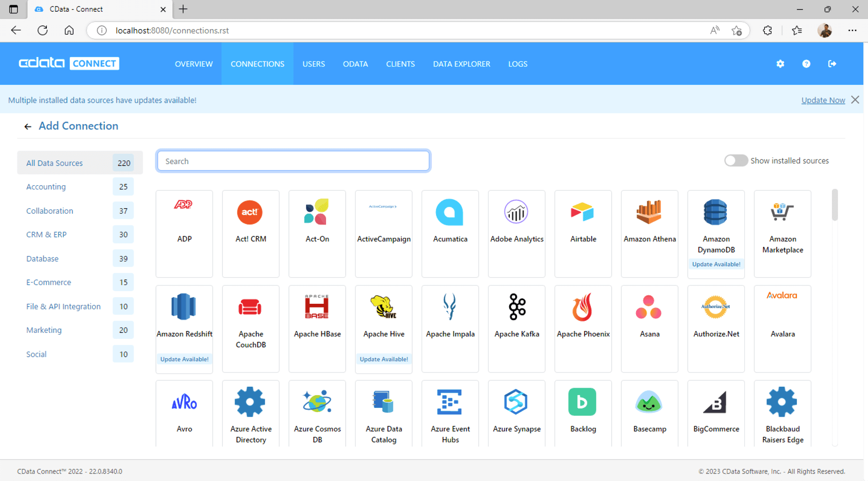Open Azure Data Catalog connector
Viewport: 868px width, 481px height.
tap(384, 413)
